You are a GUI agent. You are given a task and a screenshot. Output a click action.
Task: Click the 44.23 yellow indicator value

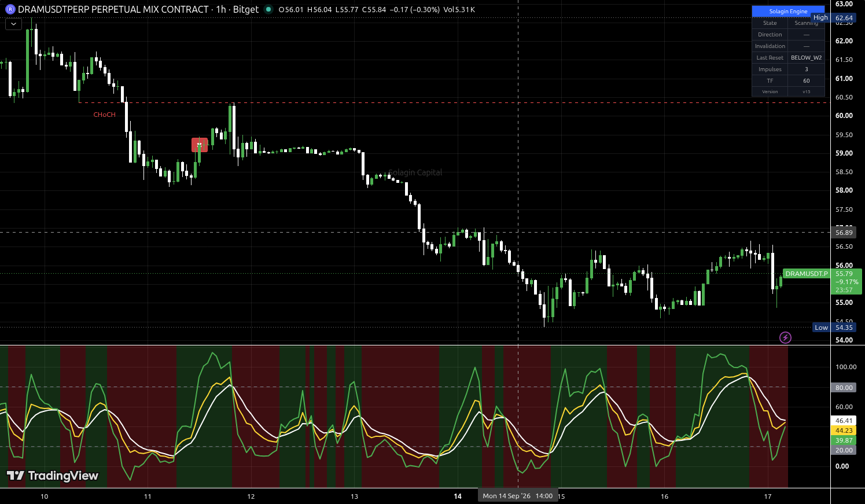(x=844, y=431)
